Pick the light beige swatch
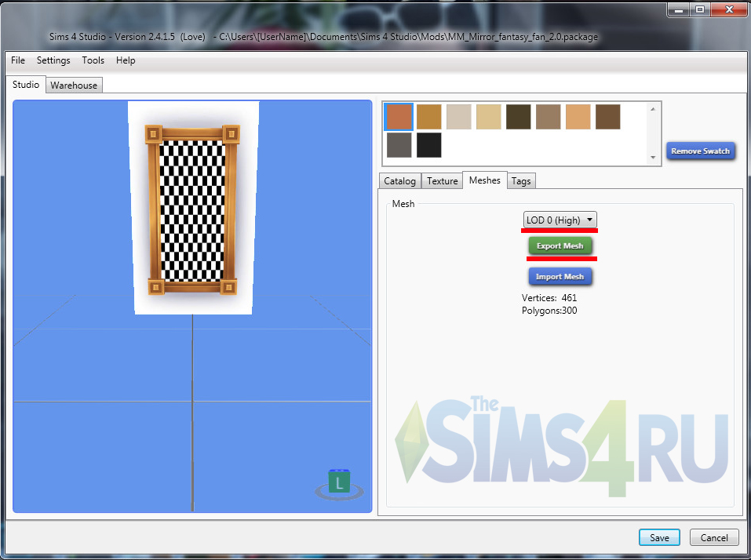The image size is (751, 560). [x=458, y=117]
